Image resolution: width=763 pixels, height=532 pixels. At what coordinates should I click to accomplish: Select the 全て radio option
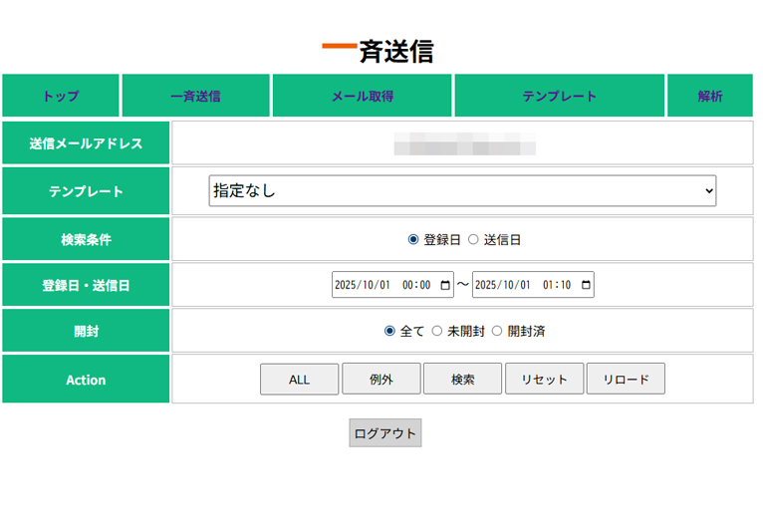[x=389, y=331]
